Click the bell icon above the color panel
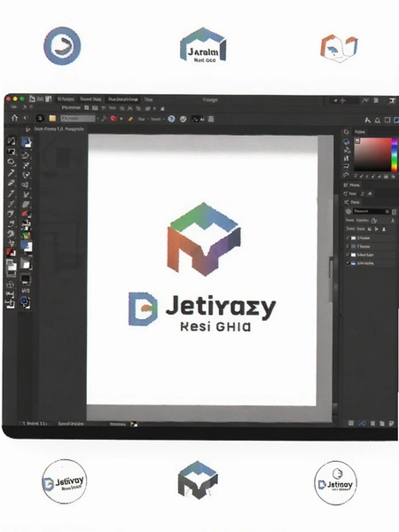The image size is (399, 532). (378, 121)
